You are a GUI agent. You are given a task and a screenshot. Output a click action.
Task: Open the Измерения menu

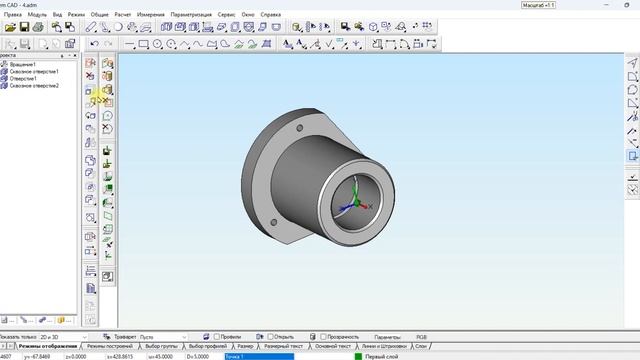[151, 14]
